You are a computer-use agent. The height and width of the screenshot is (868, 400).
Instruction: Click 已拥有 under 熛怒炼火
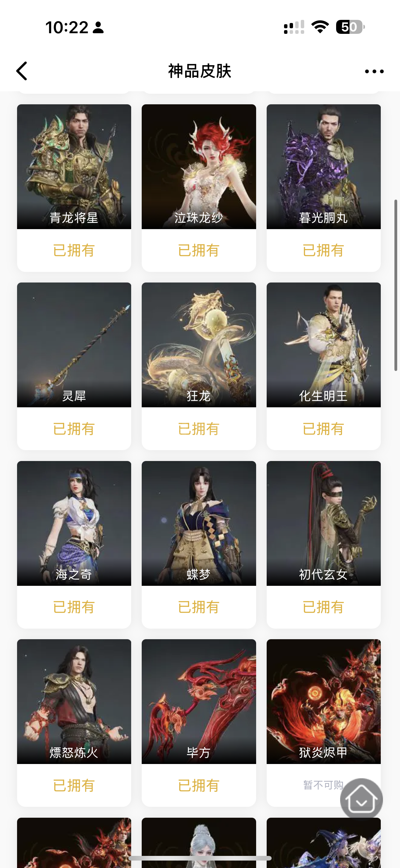[x=74, y=785]
